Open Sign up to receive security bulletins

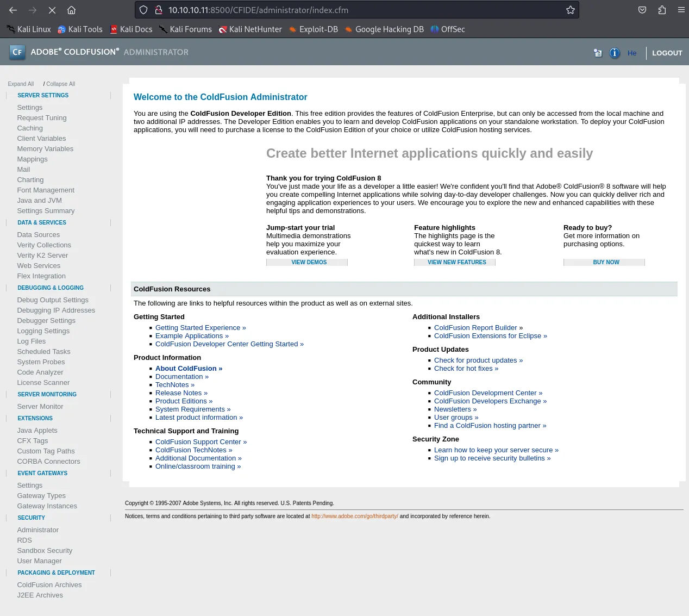(x=492, y=458)
